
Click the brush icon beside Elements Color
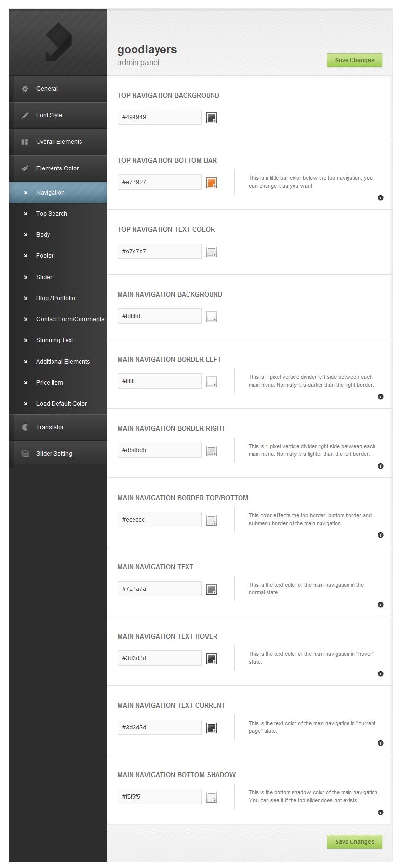tap(25, 168)
